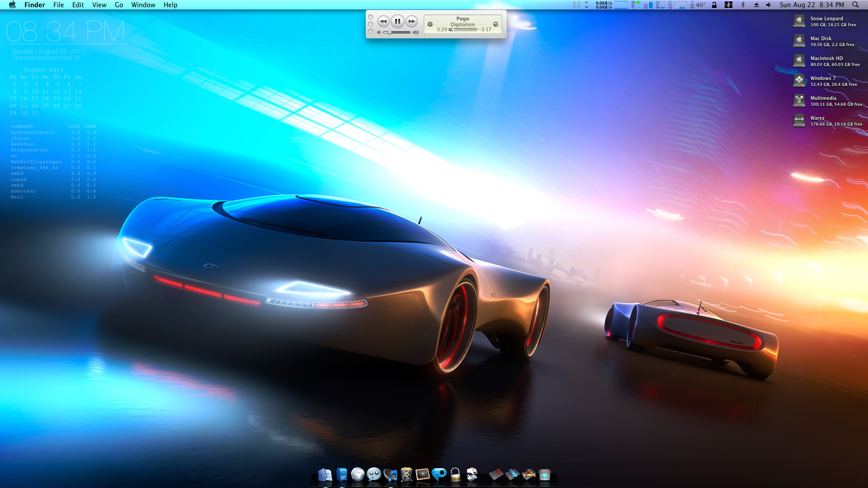Screen dimensions: 868x488
Task: Open the Edit menu
Action: point(78,5)
